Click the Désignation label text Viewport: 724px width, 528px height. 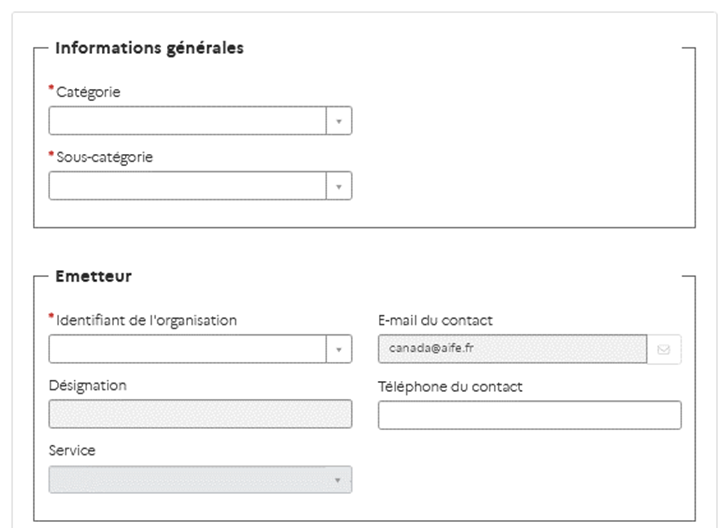pos(88,385)
